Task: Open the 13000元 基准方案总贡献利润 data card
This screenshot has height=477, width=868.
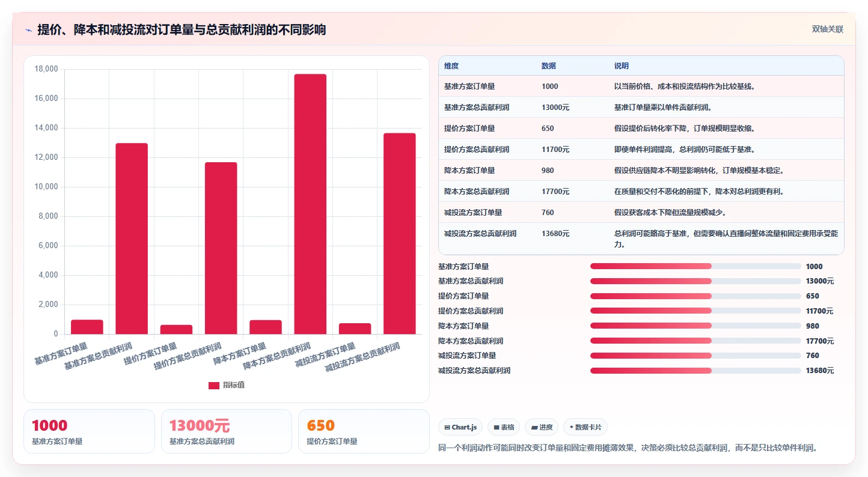Action: tap(227, 431)
